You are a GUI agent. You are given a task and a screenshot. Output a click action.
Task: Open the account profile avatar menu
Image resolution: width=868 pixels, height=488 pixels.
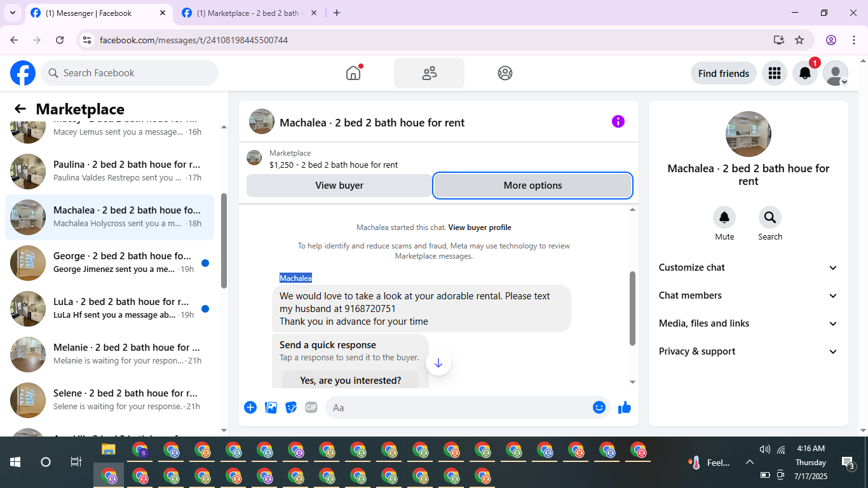point(836,73)
